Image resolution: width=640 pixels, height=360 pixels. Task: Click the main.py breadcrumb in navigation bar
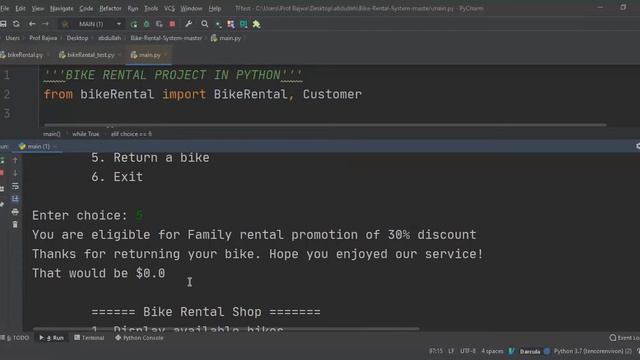pos(226,38)
